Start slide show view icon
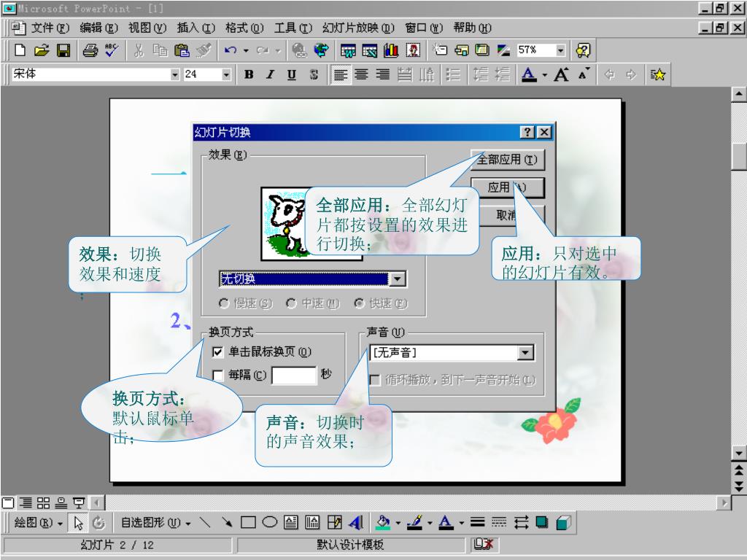This screenshot has width=747, height=560. [79, 502]
